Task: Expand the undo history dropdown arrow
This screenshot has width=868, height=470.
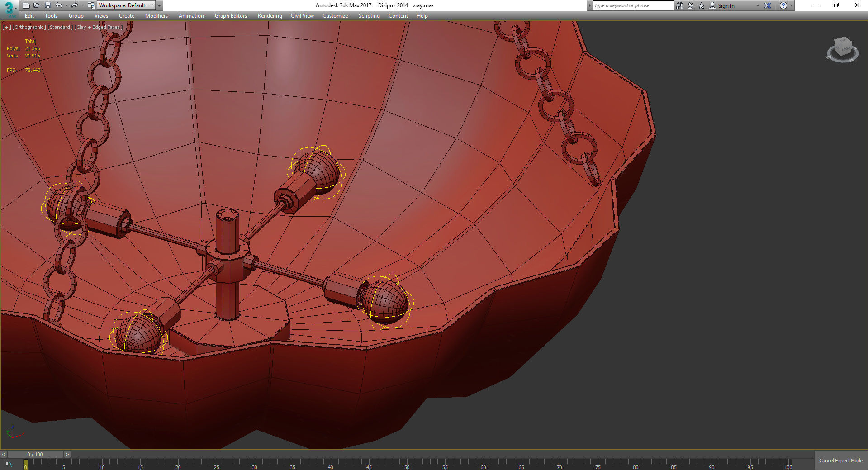Action: coord(66,5)
